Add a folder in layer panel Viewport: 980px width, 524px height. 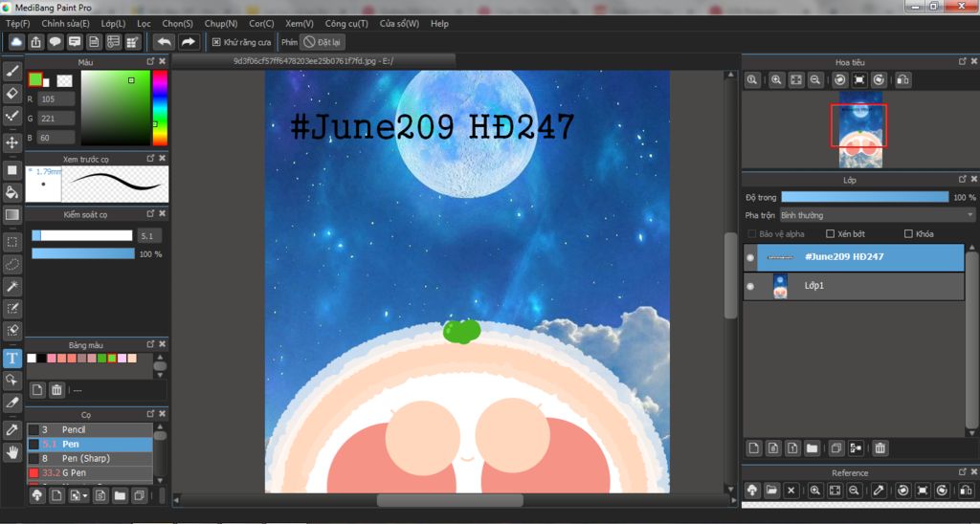(x=812, y=448)
